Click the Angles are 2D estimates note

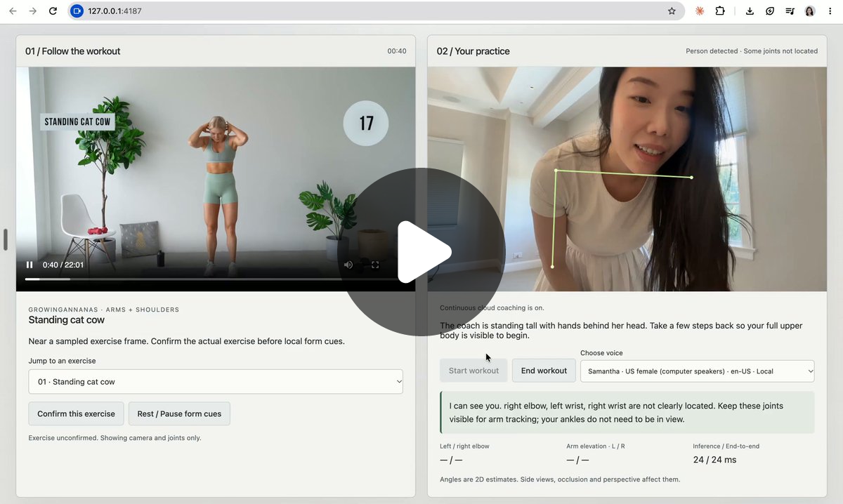[560, 479]
